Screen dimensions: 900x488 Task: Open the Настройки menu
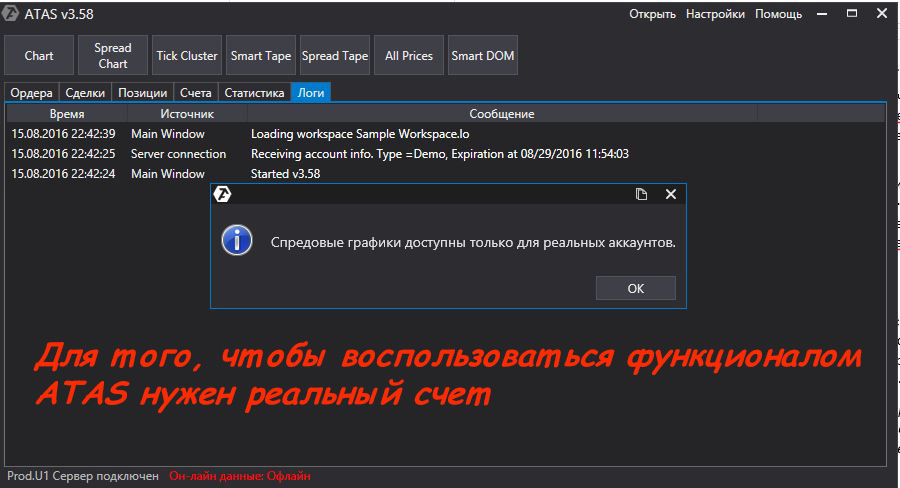(x=715, y=14)
